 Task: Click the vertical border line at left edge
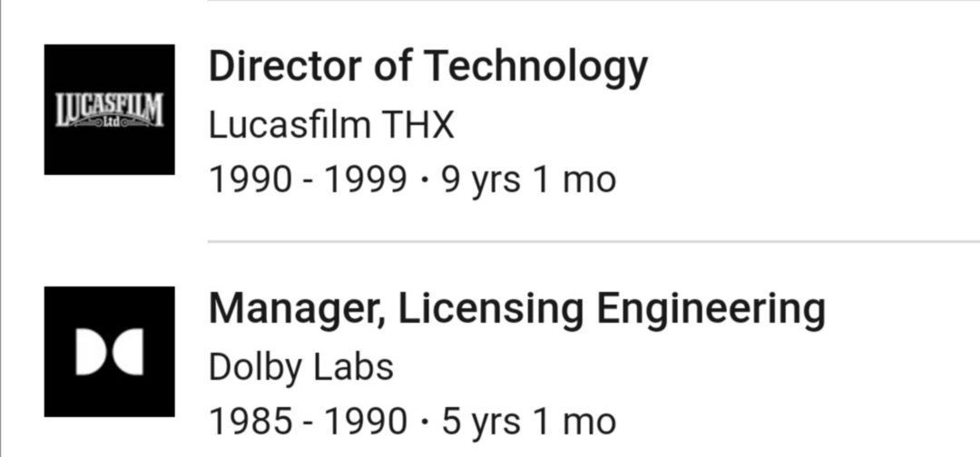click(2, 228)
